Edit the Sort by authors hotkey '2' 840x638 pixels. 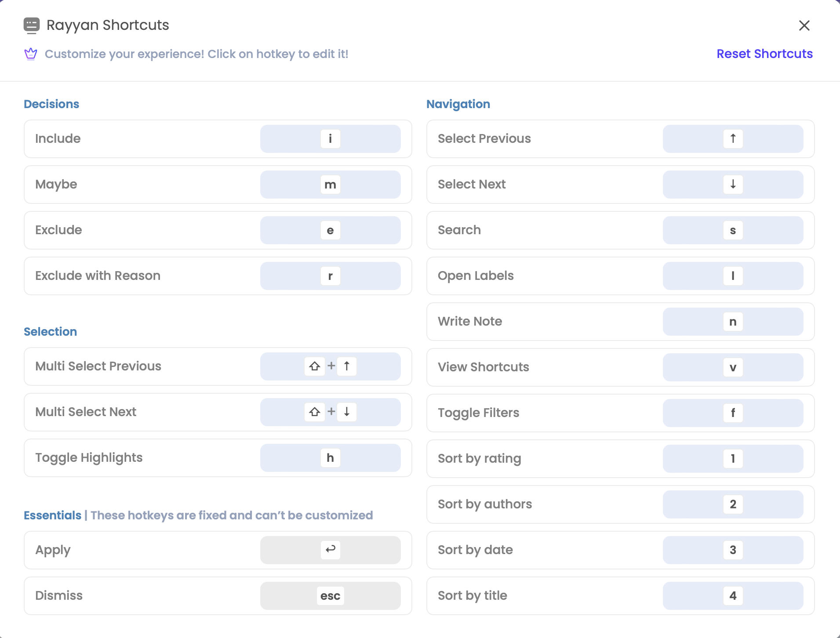733,504
